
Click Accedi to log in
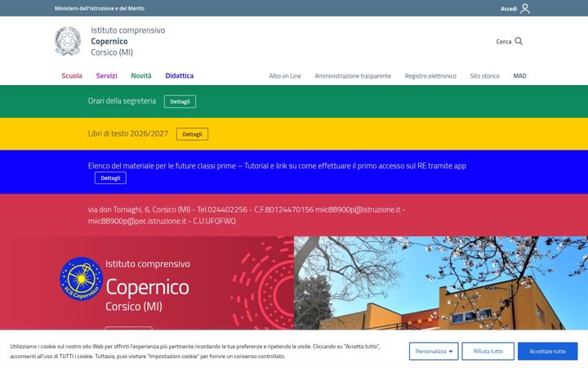(x=509, y=9)
